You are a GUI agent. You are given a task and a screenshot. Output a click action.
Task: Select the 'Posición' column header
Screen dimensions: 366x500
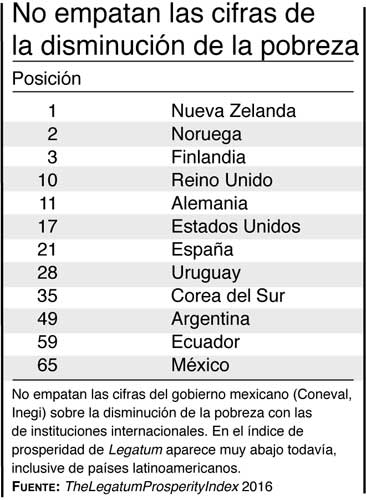coord(47,79)
